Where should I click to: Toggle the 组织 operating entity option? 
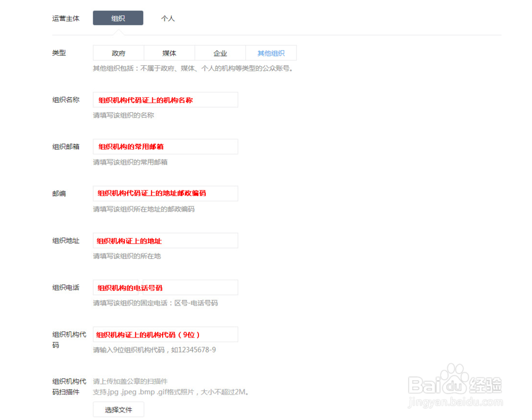(x=118, y=18)
